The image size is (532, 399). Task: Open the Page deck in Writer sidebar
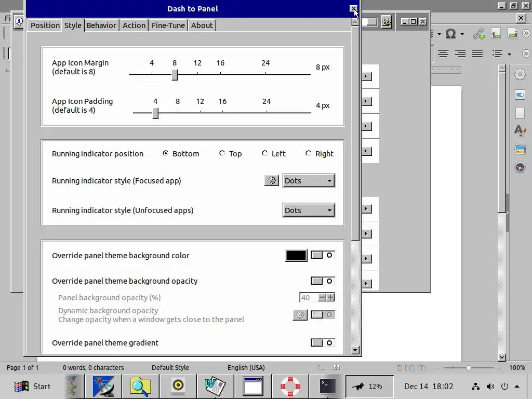pyautogui.click(x=520, y=113)
